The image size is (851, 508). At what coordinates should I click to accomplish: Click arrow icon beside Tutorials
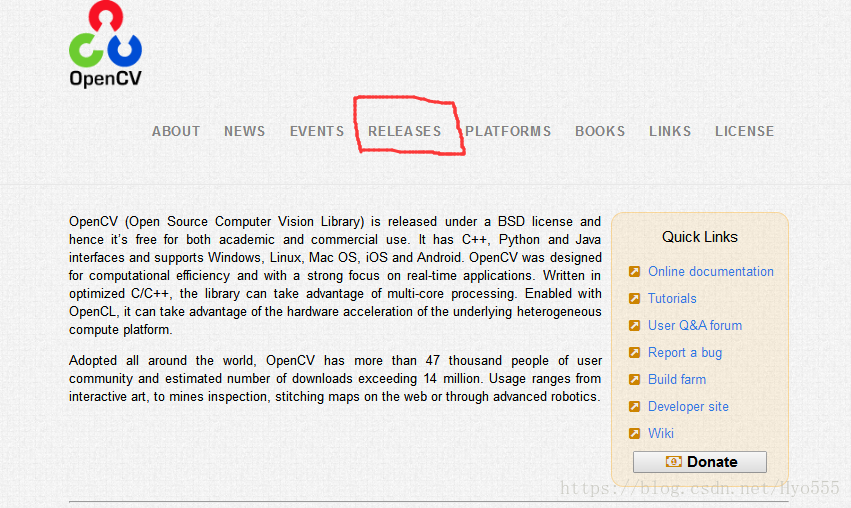tap(634, 299)
